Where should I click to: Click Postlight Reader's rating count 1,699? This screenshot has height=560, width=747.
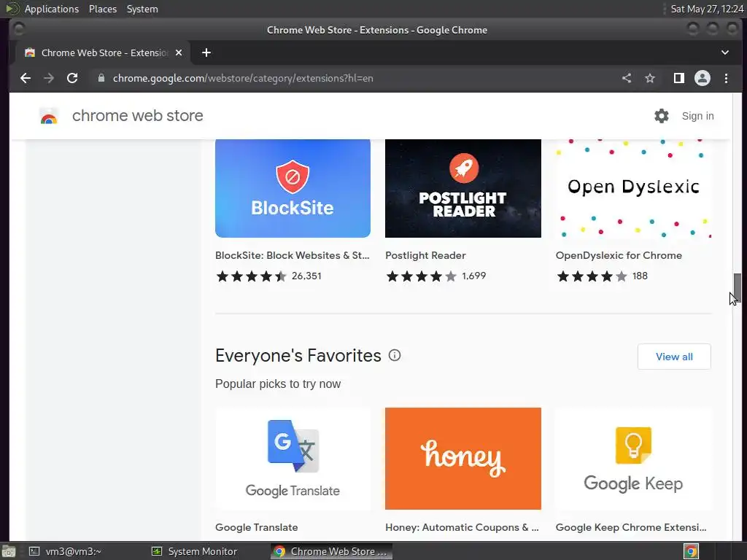click(x=473, y=276)
